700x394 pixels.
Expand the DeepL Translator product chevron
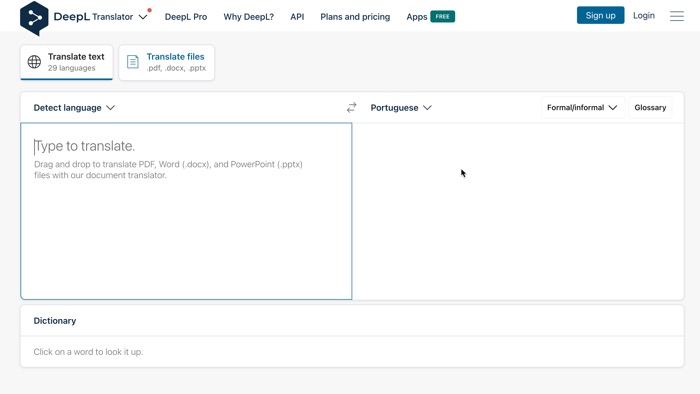[x=143, y=17]
